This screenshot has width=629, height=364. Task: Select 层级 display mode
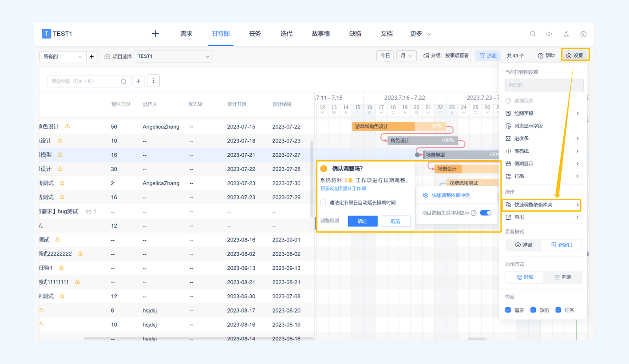525,277
